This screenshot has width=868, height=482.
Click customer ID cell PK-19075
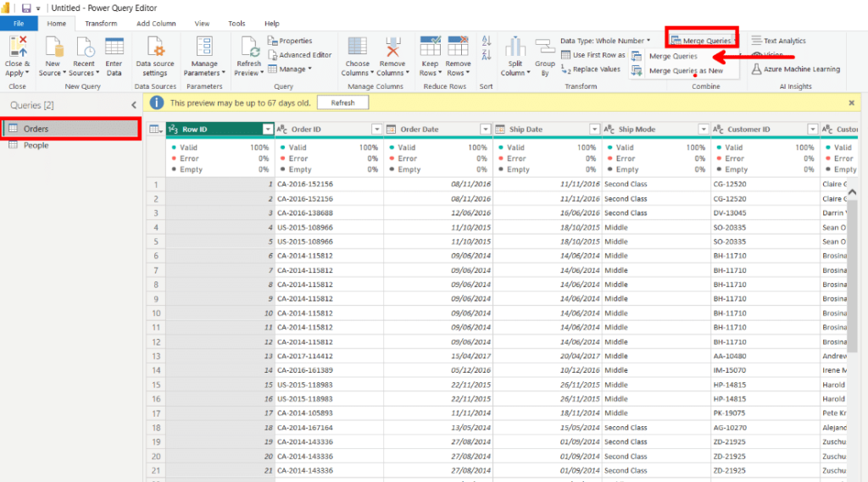(765, 413)
